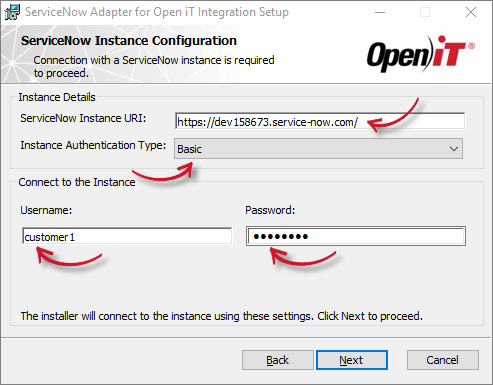Minimize the setup window
The width and height of the screenshot is (493, 385).
click(380, 12)
